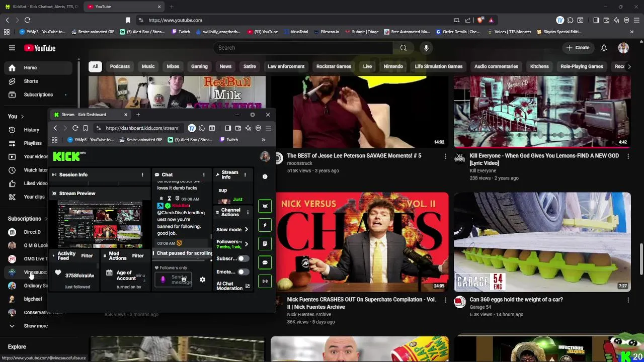The width and height of the screenshot is (644, 362).
Task: Start YouTube voice search with microphone
Action: click(426, 48)
